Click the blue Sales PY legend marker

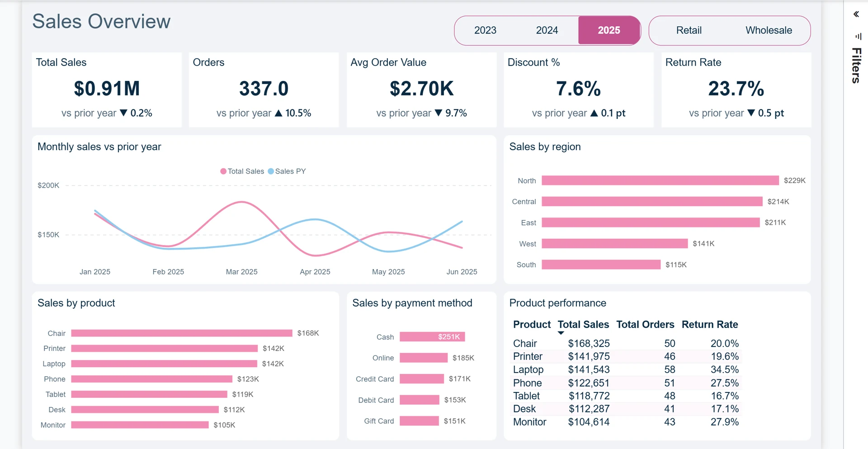tap(271, 171)
